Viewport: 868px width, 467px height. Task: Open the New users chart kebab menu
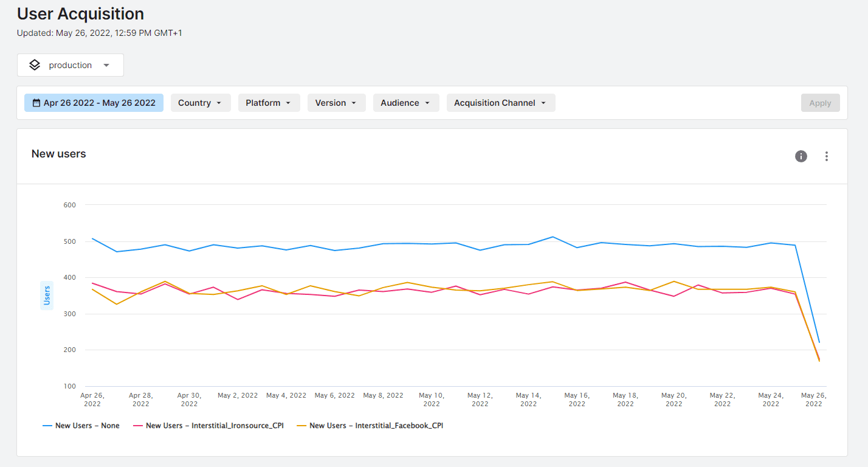coord(827,156)
